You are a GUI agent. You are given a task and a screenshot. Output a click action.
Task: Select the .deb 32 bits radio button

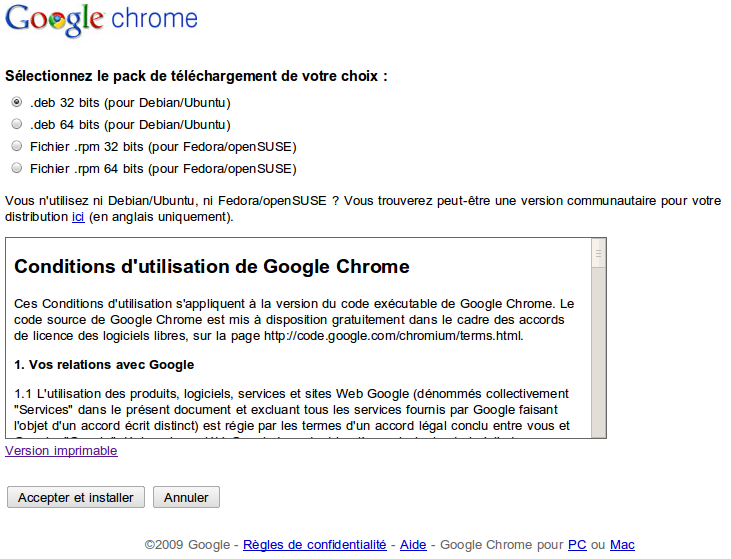tap(17, 102)
